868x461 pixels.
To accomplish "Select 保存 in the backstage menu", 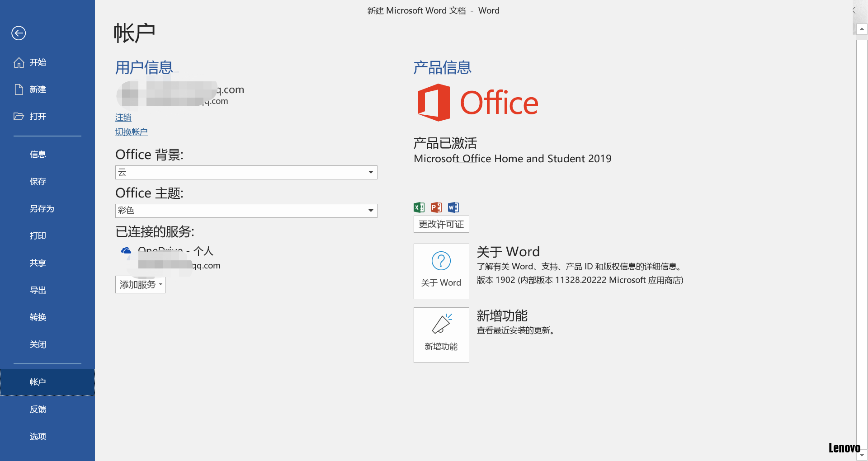I will click(x=47, y=182).
